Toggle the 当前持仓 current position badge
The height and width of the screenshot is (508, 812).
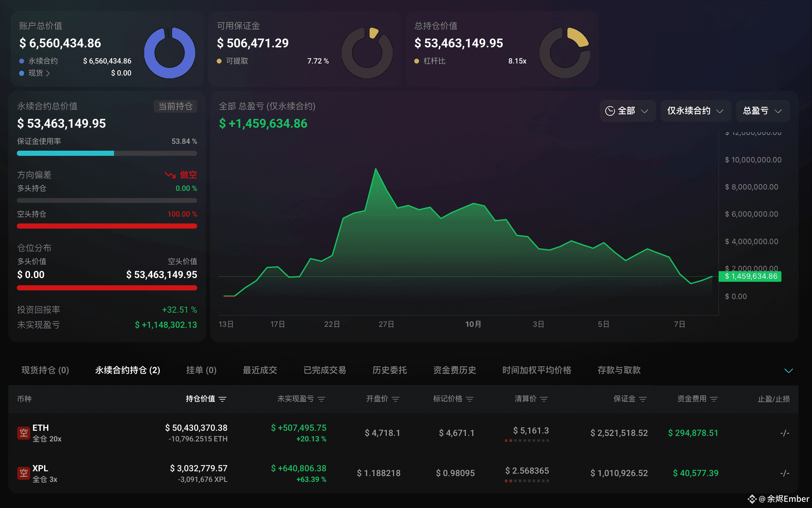pos(176,106)
